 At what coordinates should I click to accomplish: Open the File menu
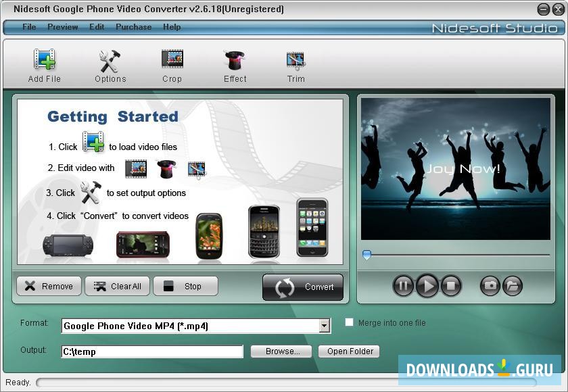[29, 27]
